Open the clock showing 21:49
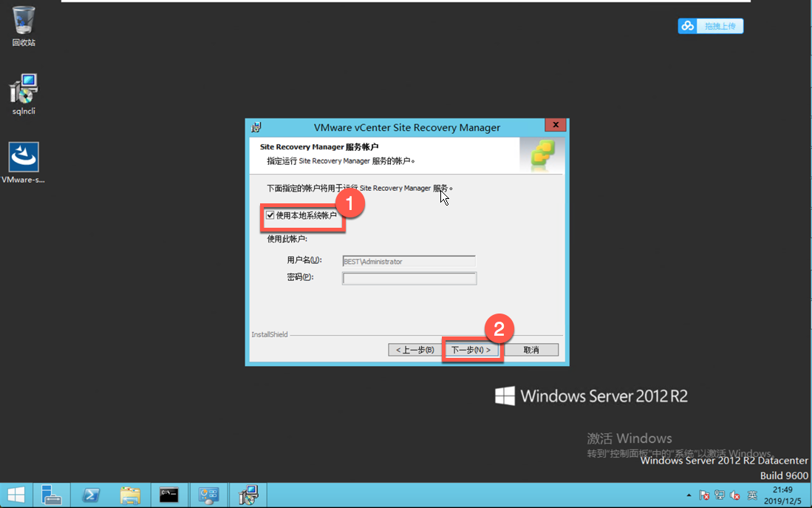Screen dimensions: 812x508 [x=782, y=495]
